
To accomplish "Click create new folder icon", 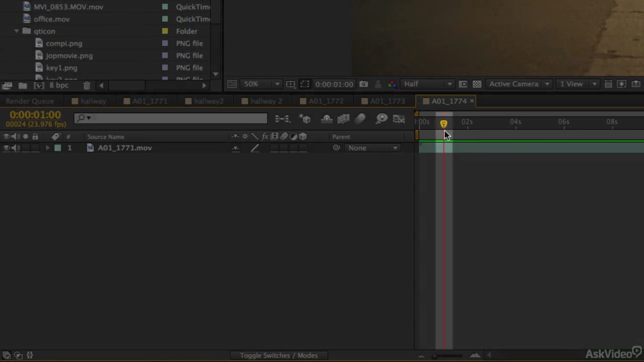I will pyautogui.click(x=22, y=86).
